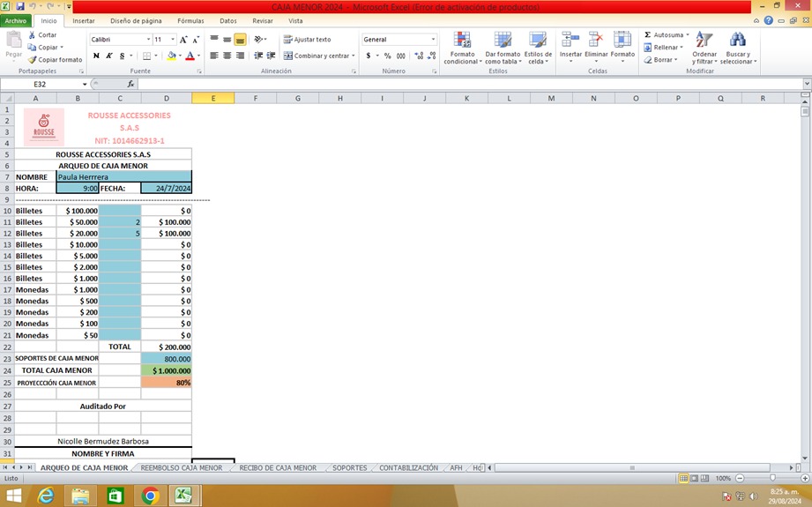This screenshot has width=812, height=507.
Task: Toggle Ajustar texto wrapping
Action: click(307, 40)
